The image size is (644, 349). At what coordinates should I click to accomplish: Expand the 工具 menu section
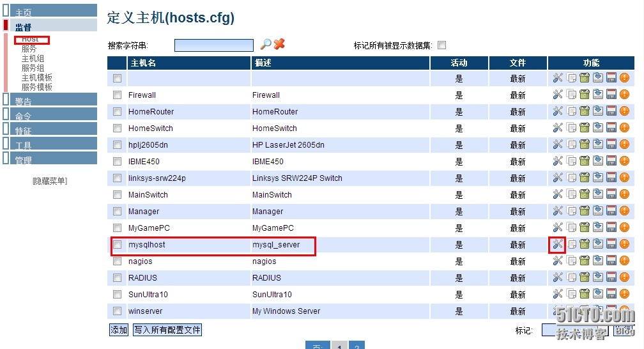tap(54, 144)
